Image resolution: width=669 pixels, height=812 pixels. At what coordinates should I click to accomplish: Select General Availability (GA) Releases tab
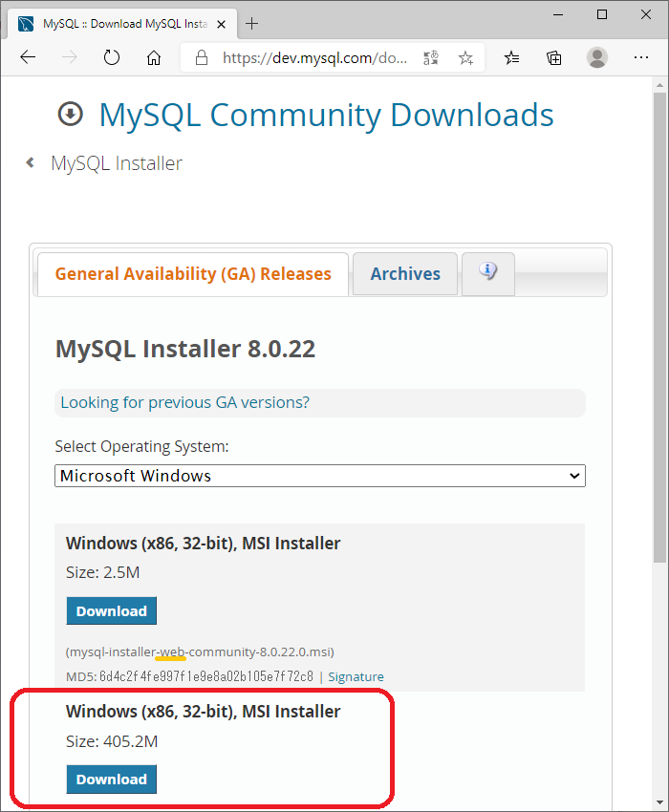(x=193, y=274)
